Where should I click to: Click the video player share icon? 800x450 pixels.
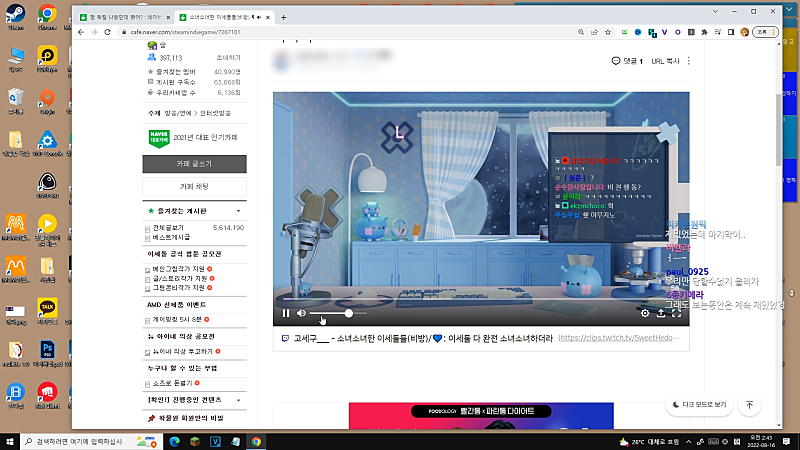pos(661,313)
